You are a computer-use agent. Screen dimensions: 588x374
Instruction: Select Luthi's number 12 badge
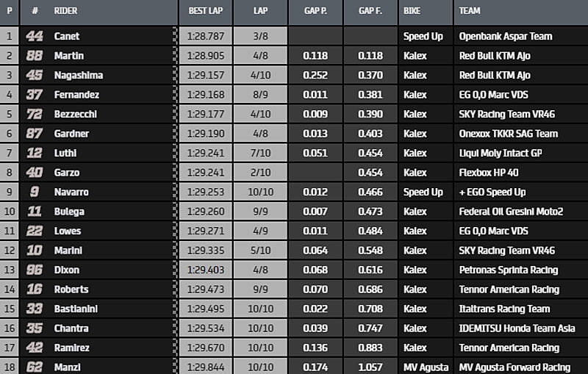(35, 153)
